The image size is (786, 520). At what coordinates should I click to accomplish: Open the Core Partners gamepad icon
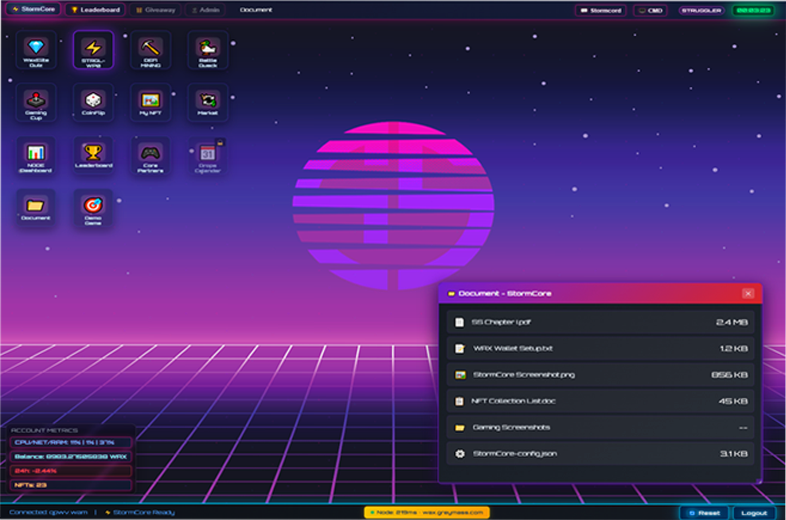(x=151, y=156)
